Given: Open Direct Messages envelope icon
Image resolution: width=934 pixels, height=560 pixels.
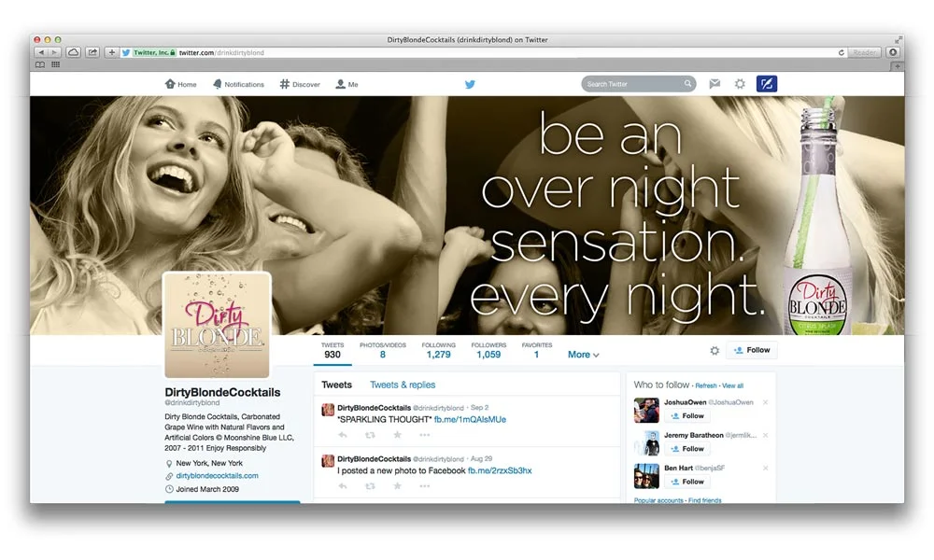Looking at the screenshot, I should click(715, 84).
